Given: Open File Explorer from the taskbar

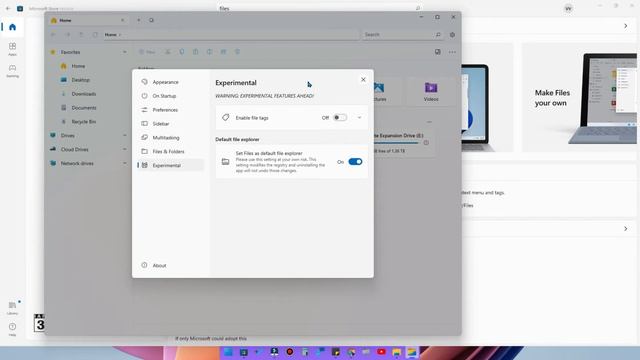Looking at the screenshot, I should [397, 352].
